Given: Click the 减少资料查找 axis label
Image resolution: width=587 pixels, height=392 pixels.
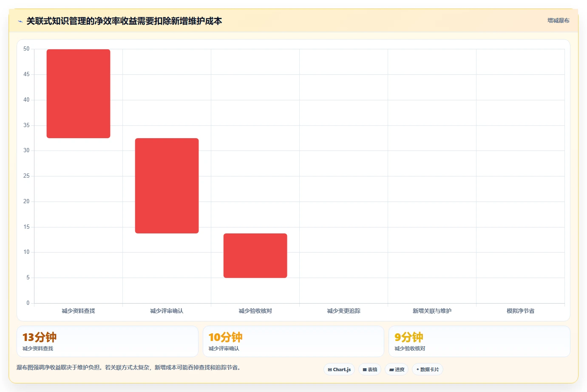Looking at the screenshot, I should pos(78,311).
